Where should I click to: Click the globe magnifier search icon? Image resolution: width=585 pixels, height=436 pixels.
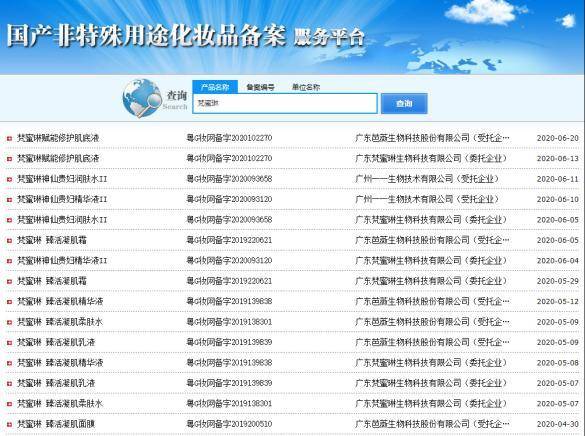click(x=142, y=98)
